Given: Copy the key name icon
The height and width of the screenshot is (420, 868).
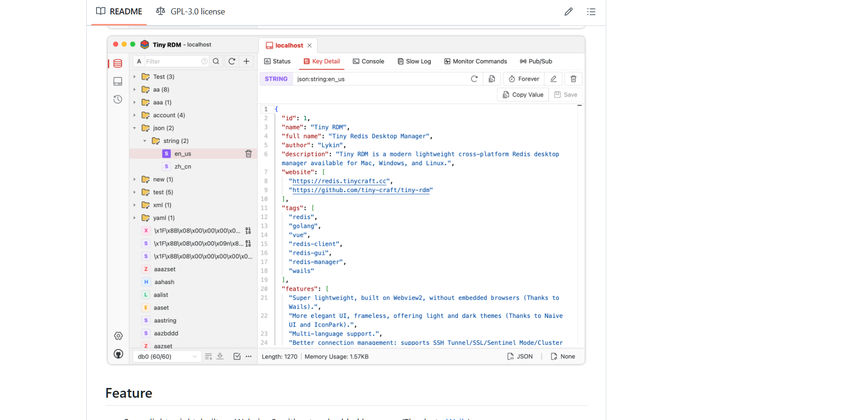Looking at the screenshot, I should point(492,79).
